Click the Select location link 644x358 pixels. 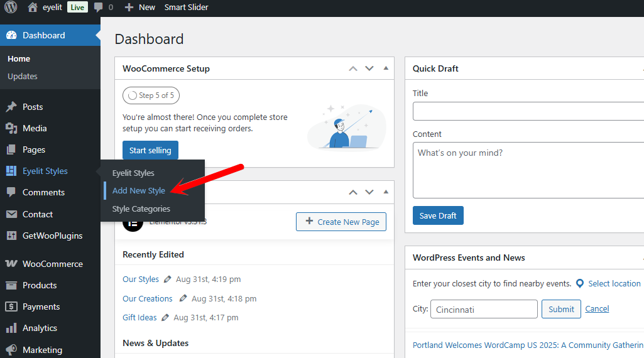(614, 283)
